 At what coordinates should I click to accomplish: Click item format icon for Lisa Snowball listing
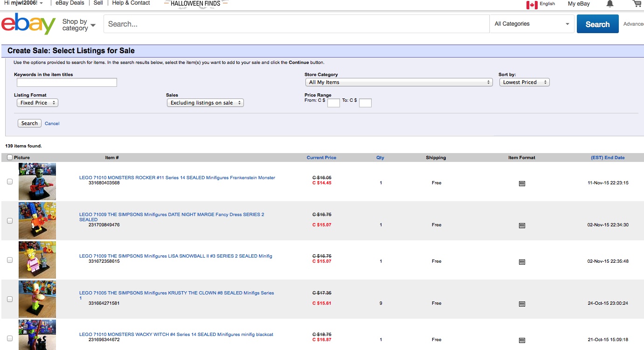tap(522, 262)
